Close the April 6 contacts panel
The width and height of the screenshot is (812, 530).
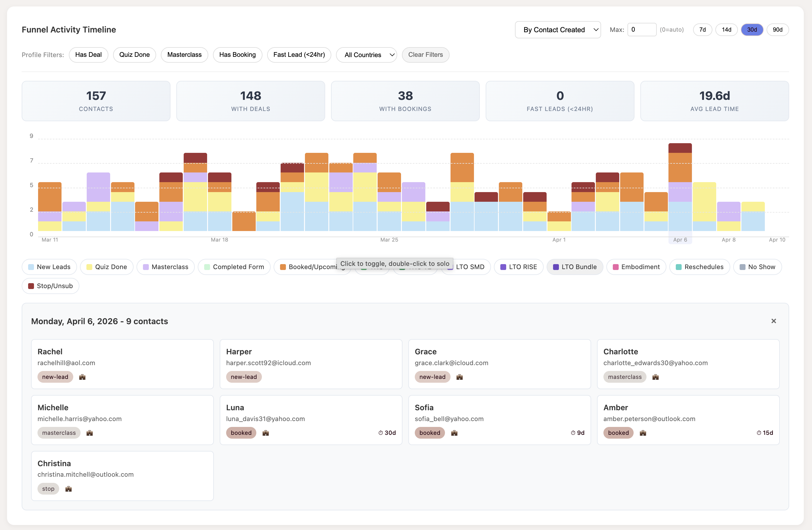[x=773, y=321]
